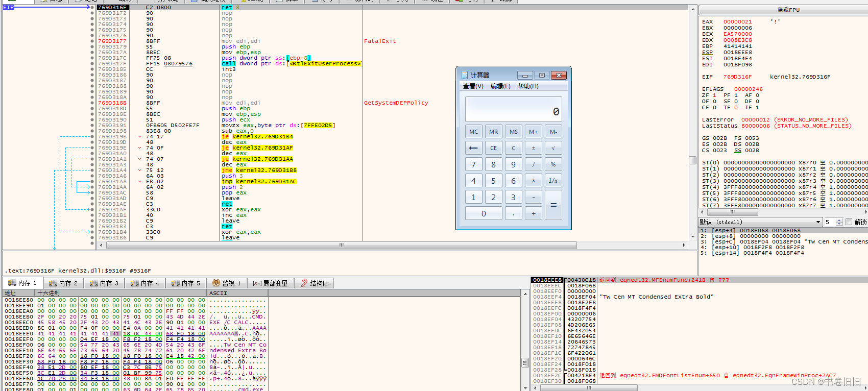Click the Calculator backspace arrow key
Viewport: 868px width, 391px height.
point(473,148)
